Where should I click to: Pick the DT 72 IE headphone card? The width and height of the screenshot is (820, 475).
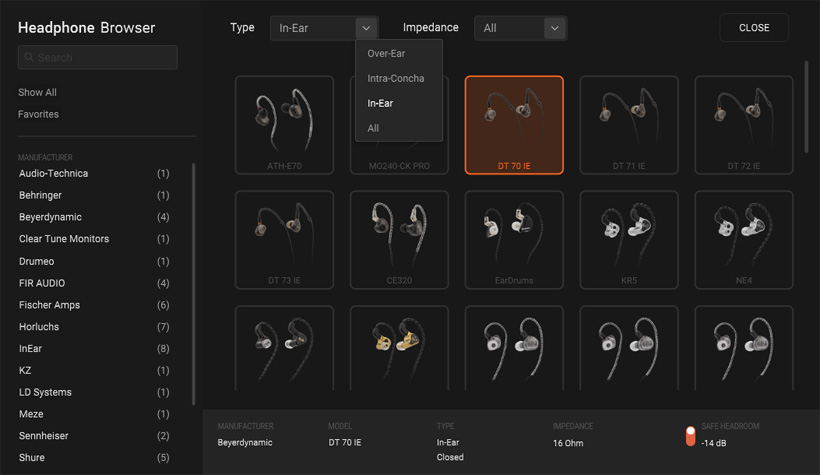[x=744, y=125]
